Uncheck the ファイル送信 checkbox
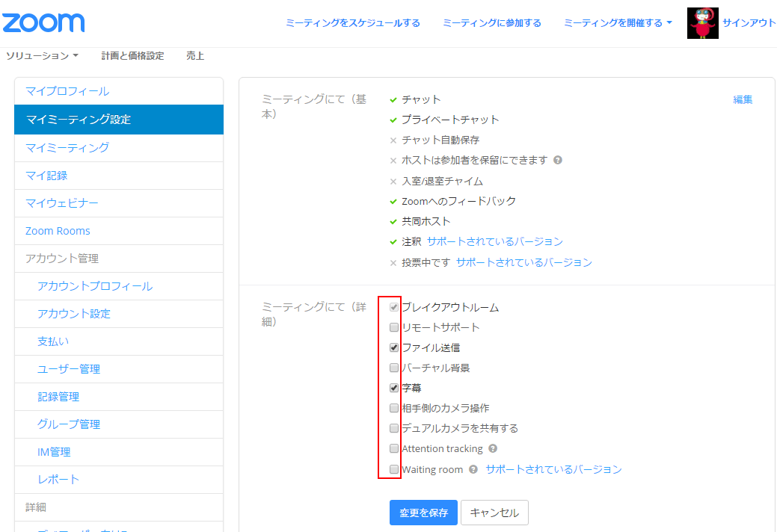777x532 pixels. click(x=394, y=347)
